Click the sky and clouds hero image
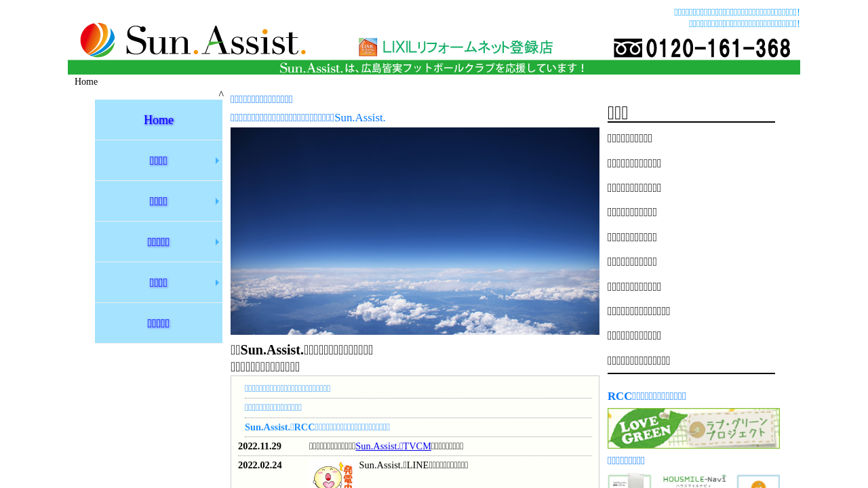 pyautogui.click(x=415, y=231)
